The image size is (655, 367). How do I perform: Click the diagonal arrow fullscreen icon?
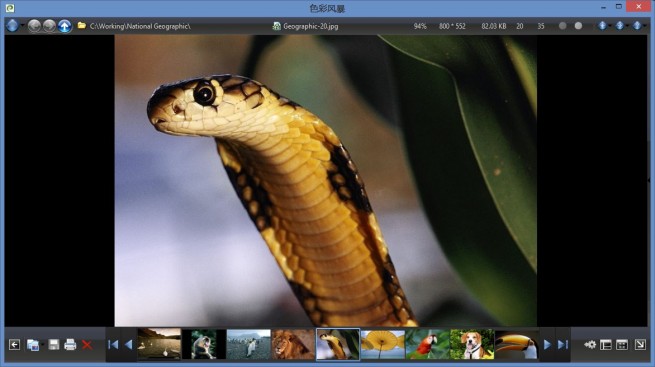coord(640,344)
